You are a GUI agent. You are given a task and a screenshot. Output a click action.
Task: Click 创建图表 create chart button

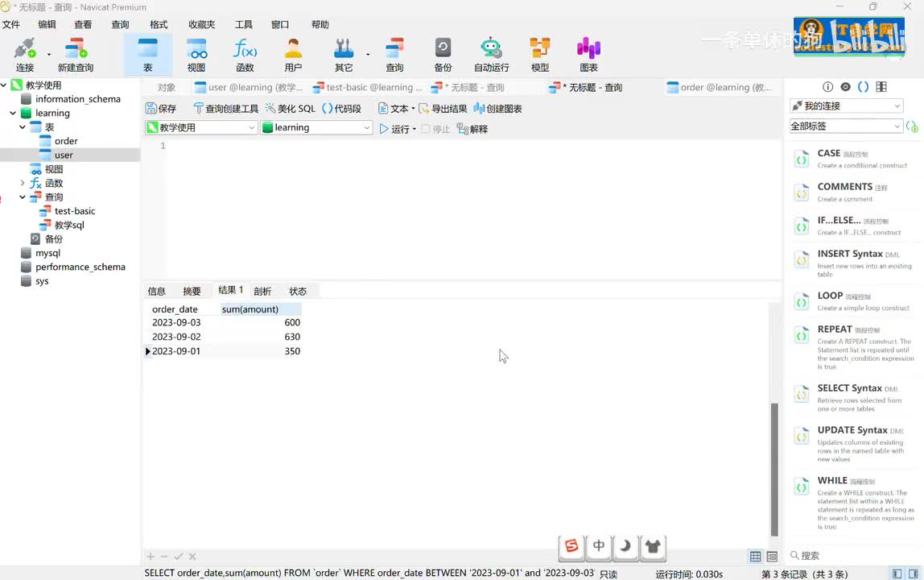[x=497, y=109]
